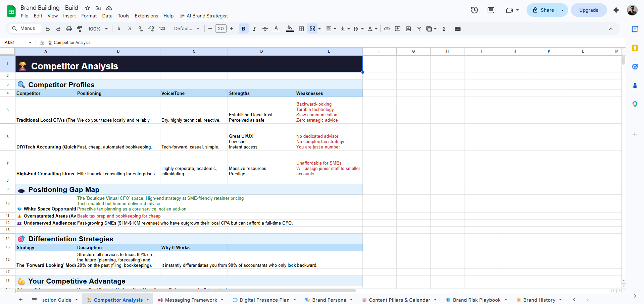The image size is (644, 304).
Task: Open the functions sigma icon
Action: [444, 29]
